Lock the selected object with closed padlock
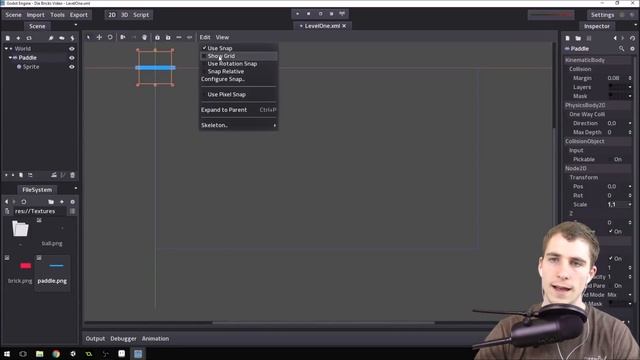Image resolution: width=640 pixels, height=360 pixels. (x=157, y=37)
